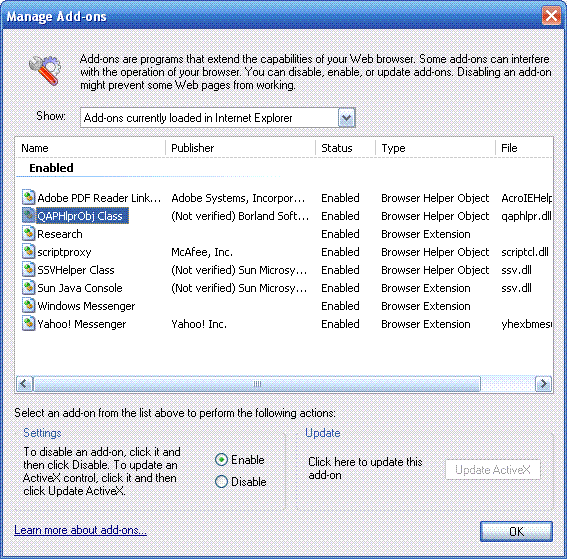Click the Yahoo! Messenger add-on icon
567x559 pixels.
tap(28, 324)
